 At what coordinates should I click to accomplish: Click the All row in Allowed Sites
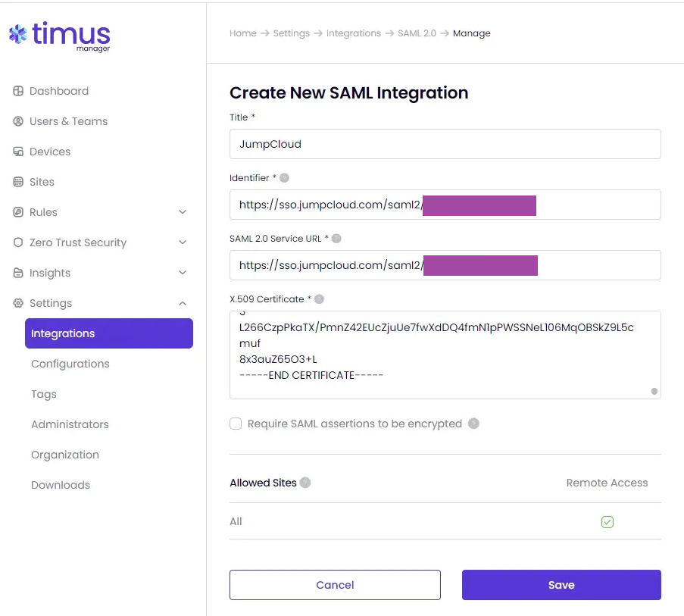click(x=445, y=521)
